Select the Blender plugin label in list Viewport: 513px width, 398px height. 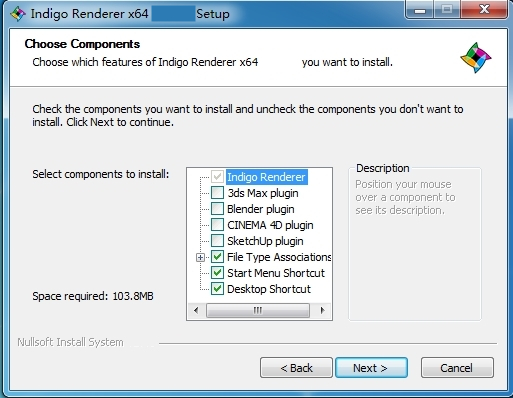(x=261, y=209)
